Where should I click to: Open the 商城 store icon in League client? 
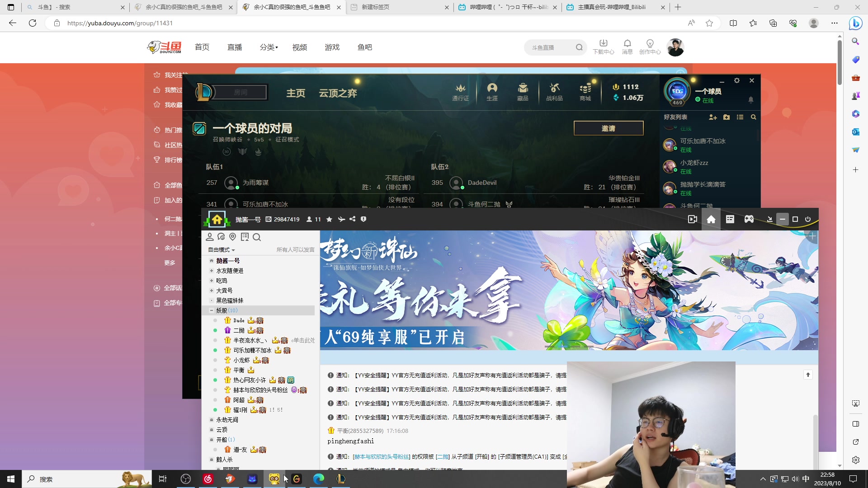tap(585, 92)
